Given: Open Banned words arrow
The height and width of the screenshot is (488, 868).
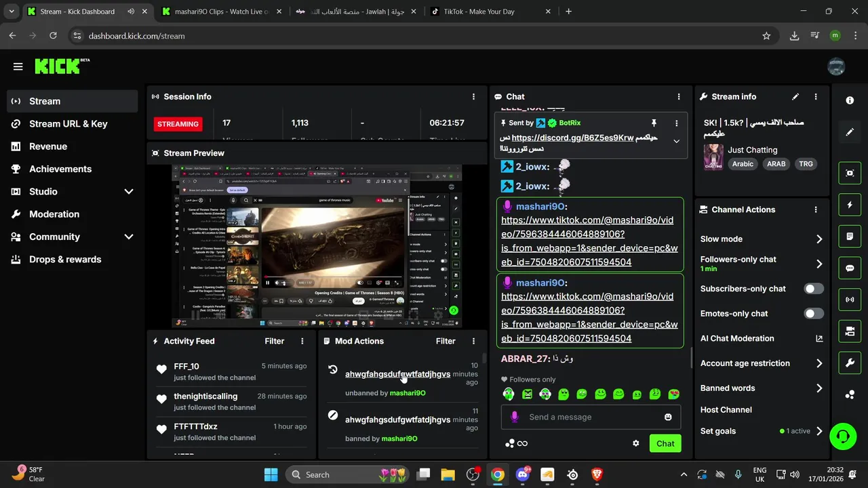Looking at the screenshot, I should click(819, 388).
